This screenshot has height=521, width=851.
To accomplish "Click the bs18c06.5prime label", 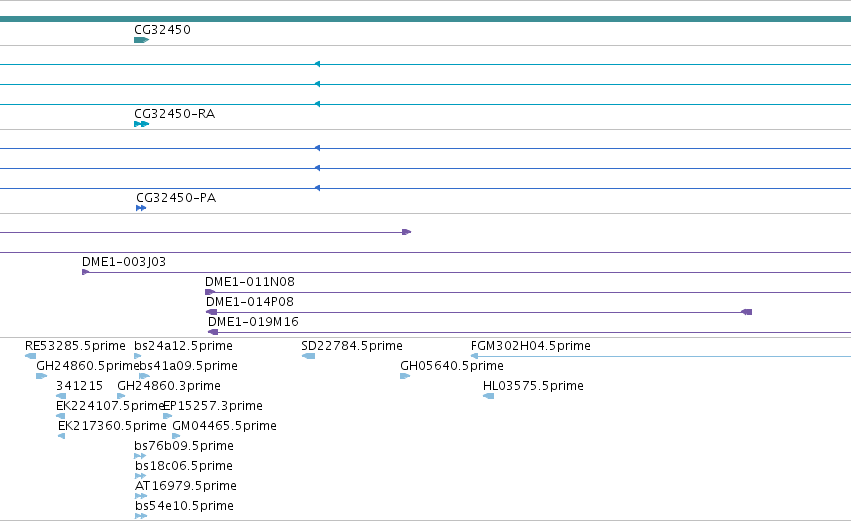I will click(184, 466).
